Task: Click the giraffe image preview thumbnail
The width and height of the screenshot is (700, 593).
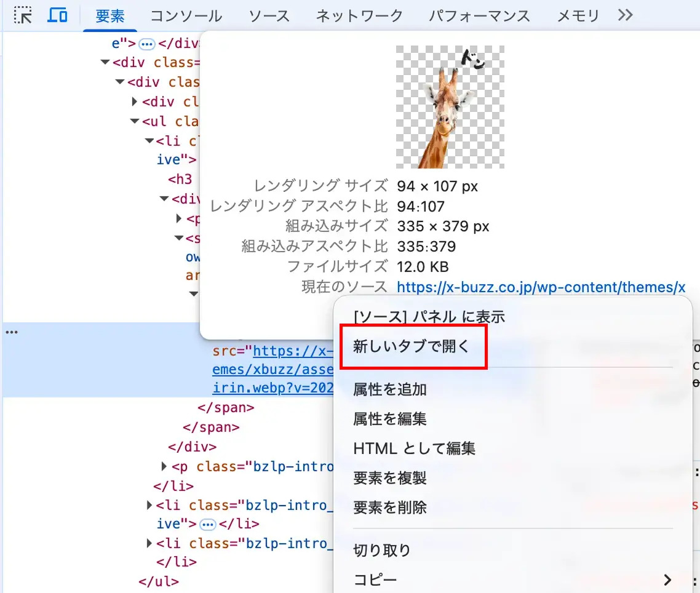Action: click(450, 106)
